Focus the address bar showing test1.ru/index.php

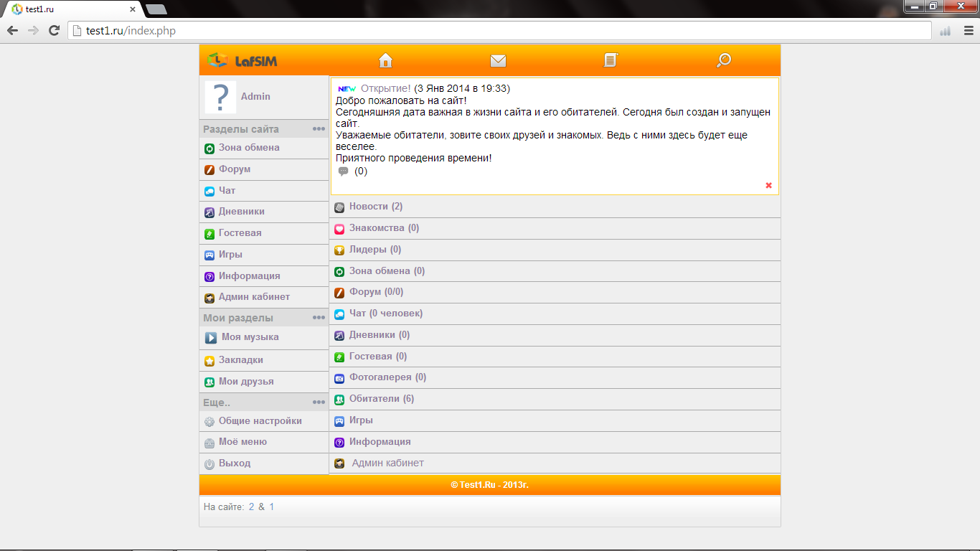coord(500,31)
